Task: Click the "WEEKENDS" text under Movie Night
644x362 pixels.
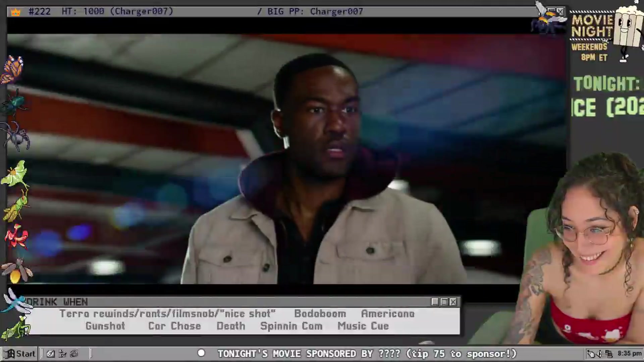Action: tap(589, 47)
